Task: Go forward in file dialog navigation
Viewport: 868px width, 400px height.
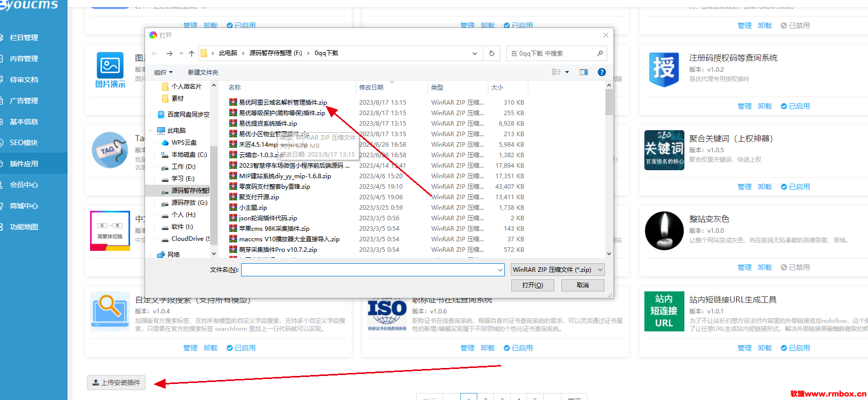Action: click(x=169, y=53)
